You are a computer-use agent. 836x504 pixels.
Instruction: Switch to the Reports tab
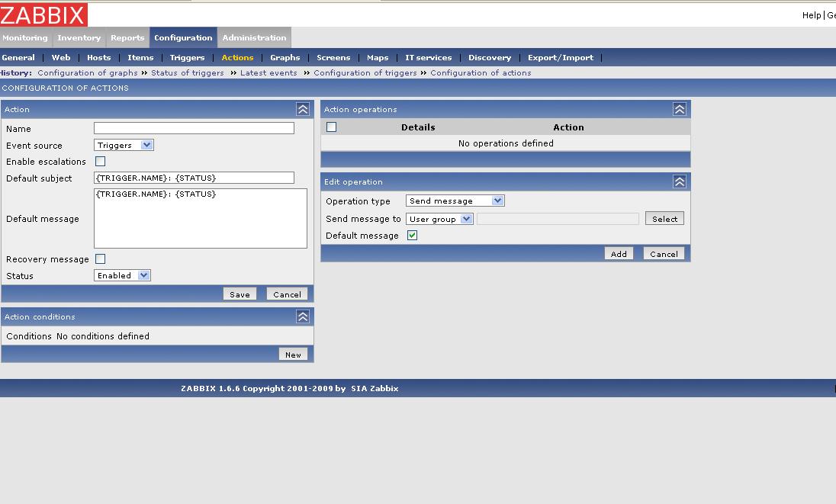(127, 38)
